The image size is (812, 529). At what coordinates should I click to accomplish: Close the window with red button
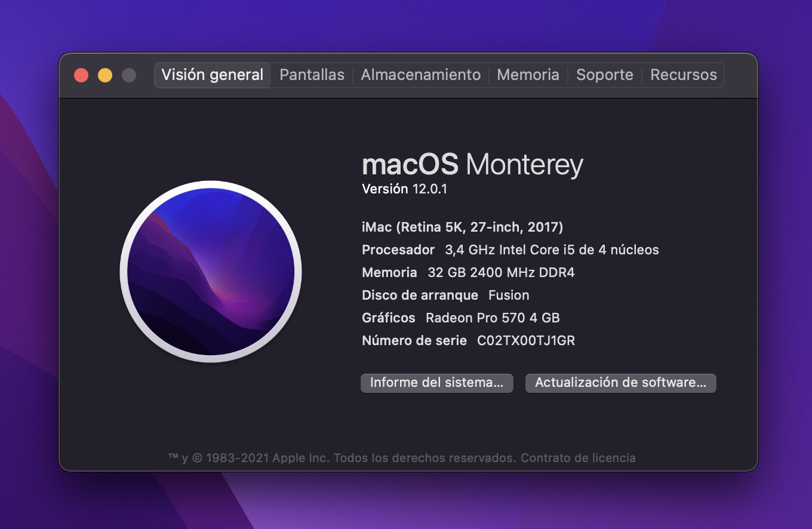point(81,75)
